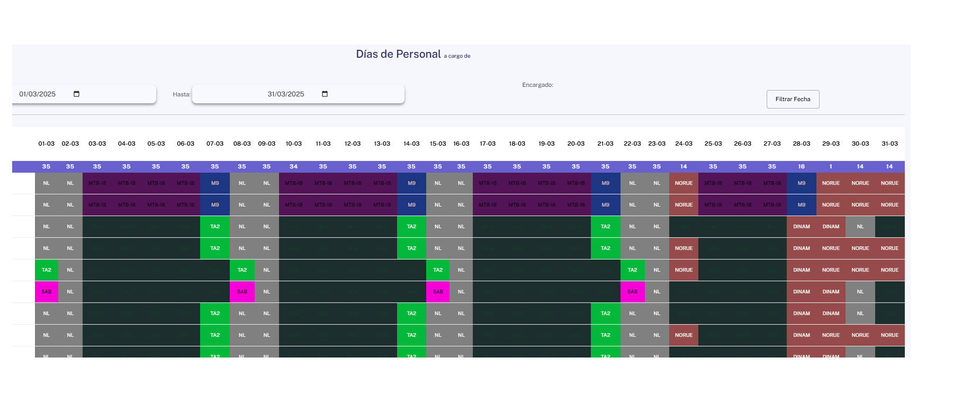
Task: Focus the Hasta date field showing 31/03/2025
Action: (298, 94)
